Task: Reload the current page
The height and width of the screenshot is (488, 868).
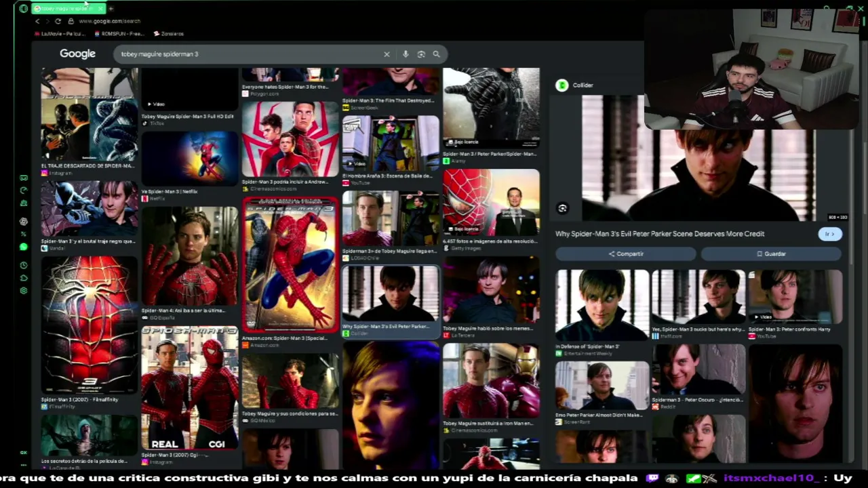Action: tap(58, 21)
